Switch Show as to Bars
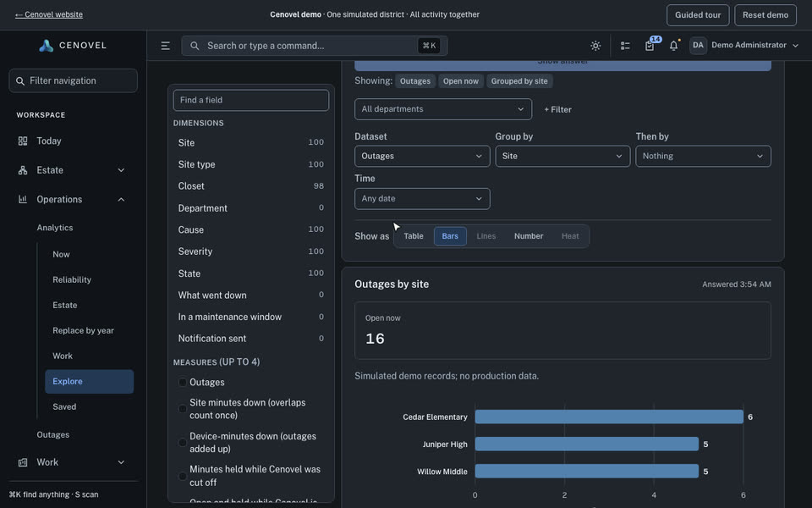Viewport: 812px width, 508px height. (x=450, y=236)
